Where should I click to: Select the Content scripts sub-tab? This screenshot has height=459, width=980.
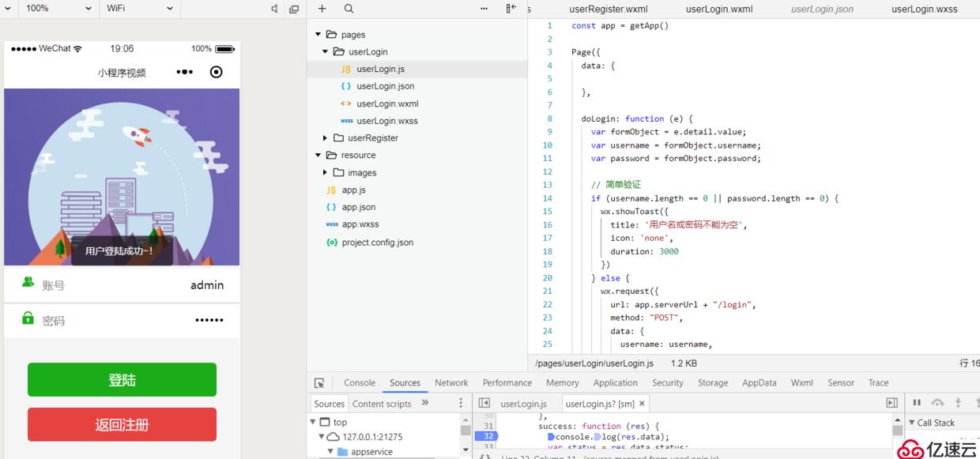(x=382, y=404)
